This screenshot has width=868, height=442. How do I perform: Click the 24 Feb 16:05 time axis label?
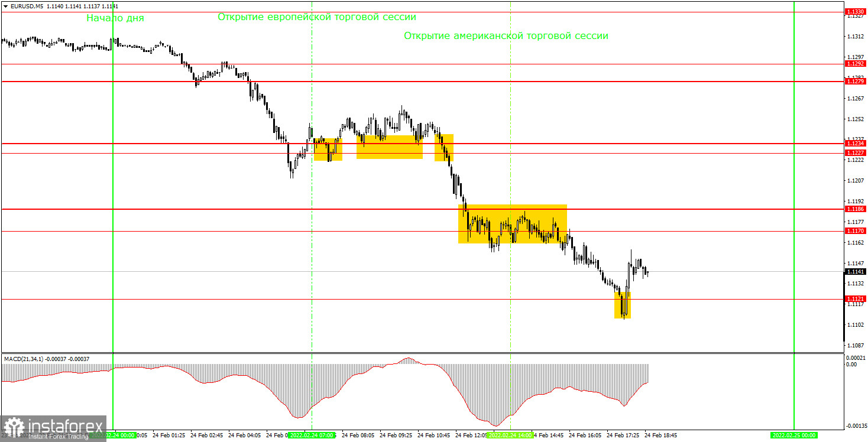(585, 435)
